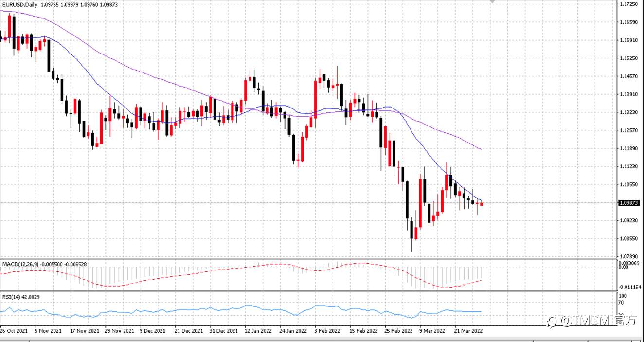Click the 12 Jan 2022 date label
644x342 pixels.
pos(258,331)
